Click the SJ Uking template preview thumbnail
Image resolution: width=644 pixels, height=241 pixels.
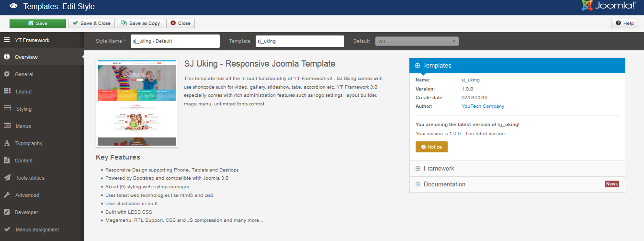click(x=137, y=103)
